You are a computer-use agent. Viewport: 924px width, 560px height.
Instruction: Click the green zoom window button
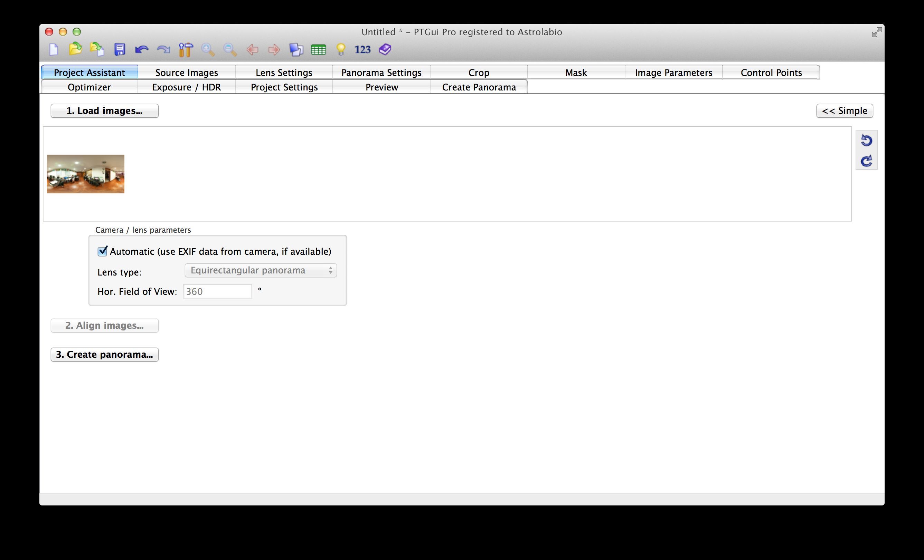click(x=77, y=32)
